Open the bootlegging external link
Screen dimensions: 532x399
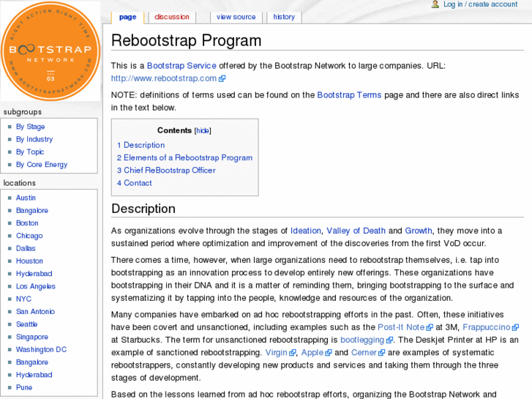[367, 340]
